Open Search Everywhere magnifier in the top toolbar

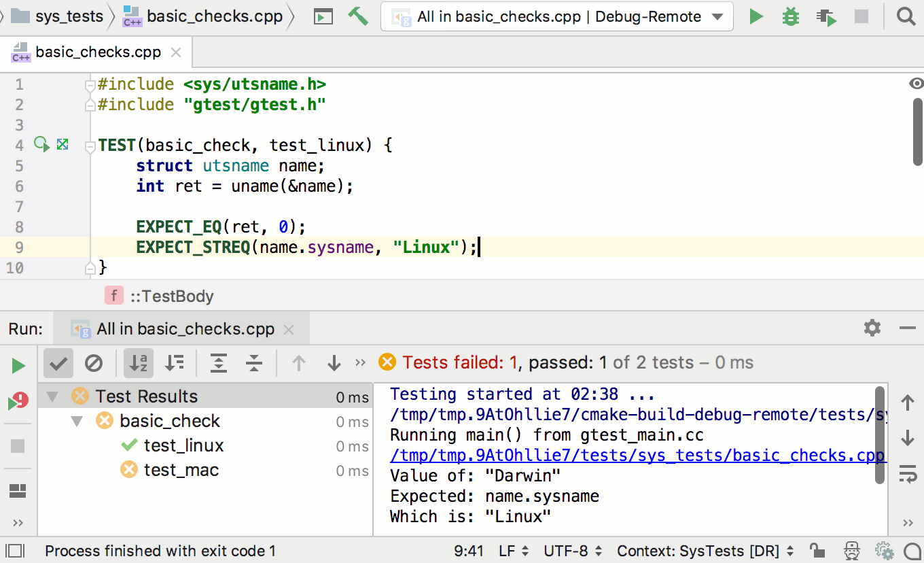906,16
